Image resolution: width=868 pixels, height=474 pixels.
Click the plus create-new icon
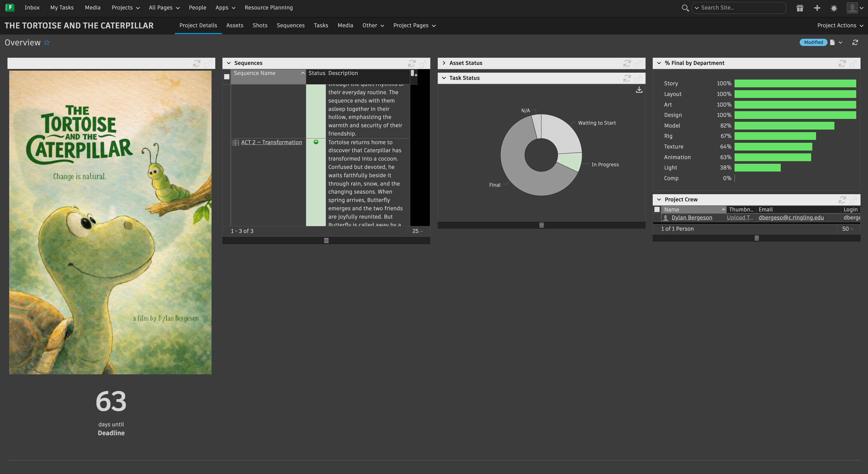point(817,8)
